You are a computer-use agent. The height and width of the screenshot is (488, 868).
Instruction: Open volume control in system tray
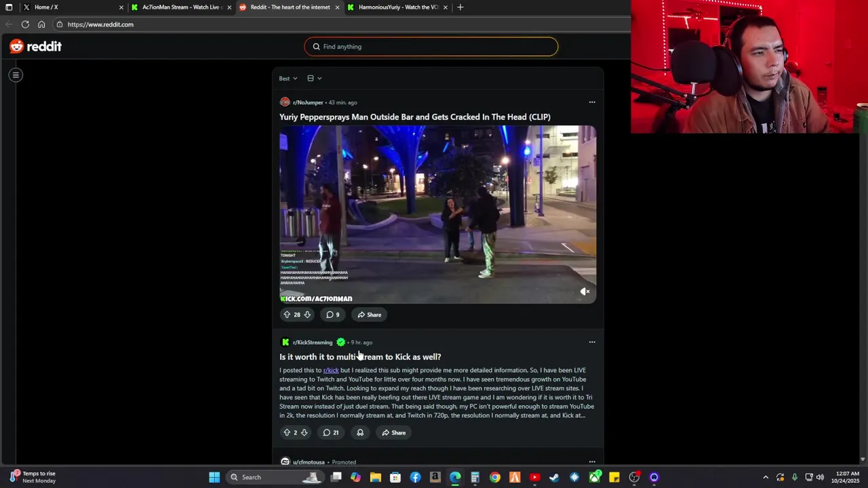point(820,477)
